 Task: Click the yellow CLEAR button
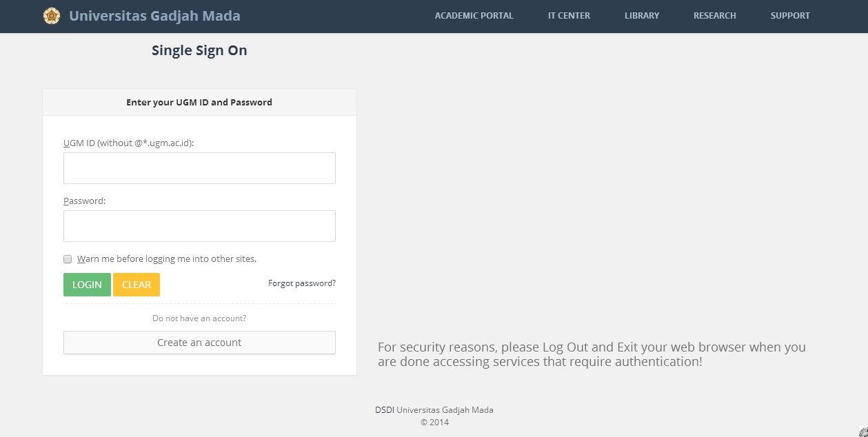point(137,285)
